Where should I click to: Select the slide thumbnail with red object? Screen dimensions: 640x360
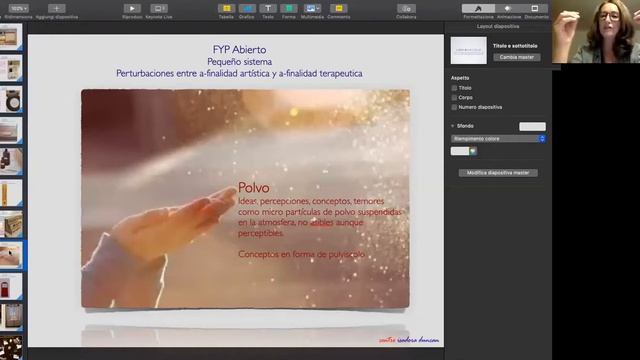11,287
